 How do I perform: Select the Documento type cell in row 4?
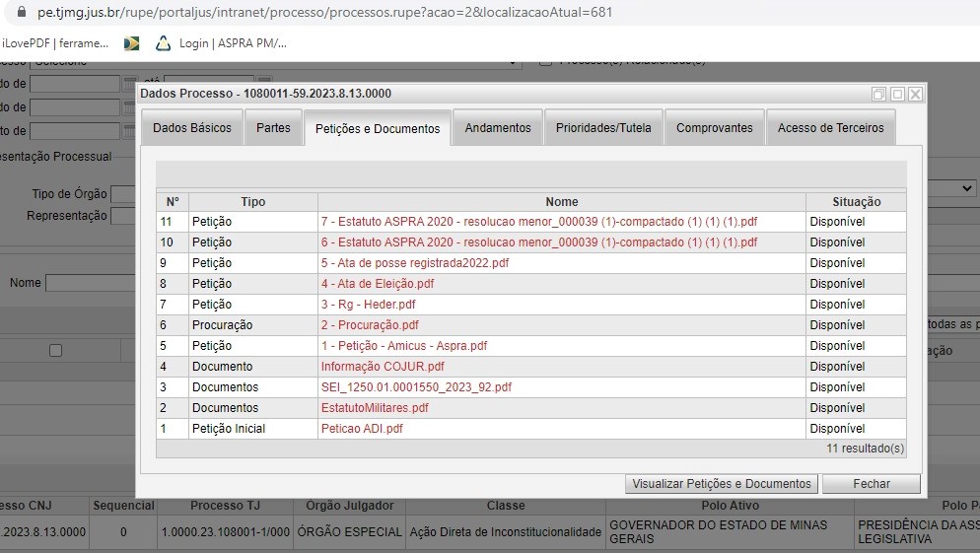tap(253, 366)
